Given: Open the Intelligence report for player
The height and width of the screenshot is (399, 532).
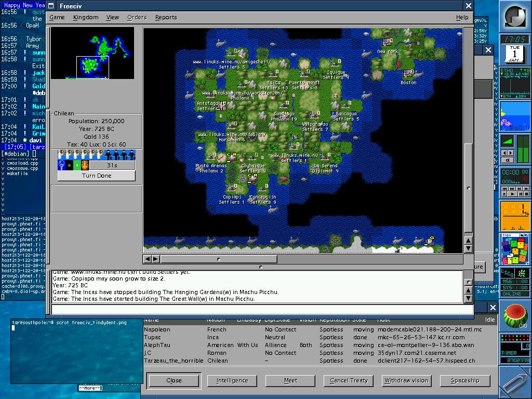Looking at the screenshot, I should [232, 380].
